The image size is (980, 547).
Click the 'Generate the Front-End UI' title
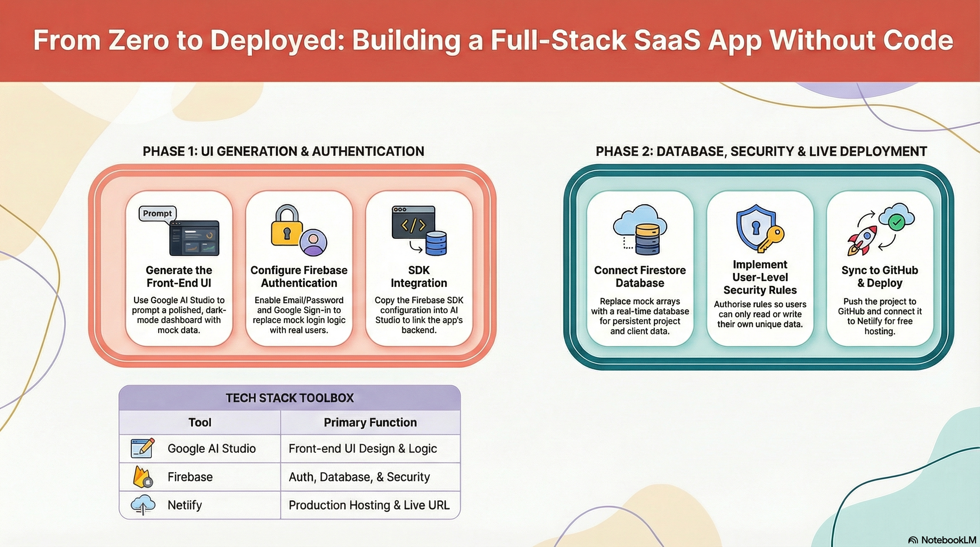(x=179, y=277)
